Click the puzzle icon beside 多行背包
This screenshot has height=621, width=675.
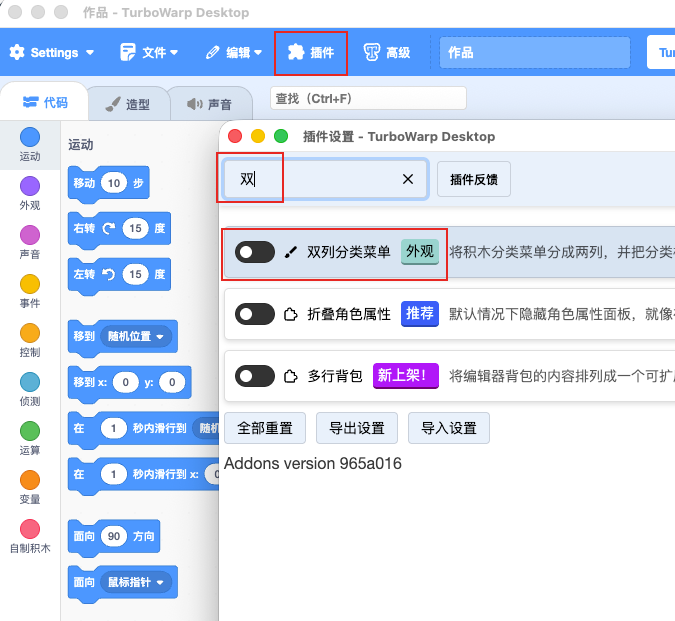click(291, 376)
